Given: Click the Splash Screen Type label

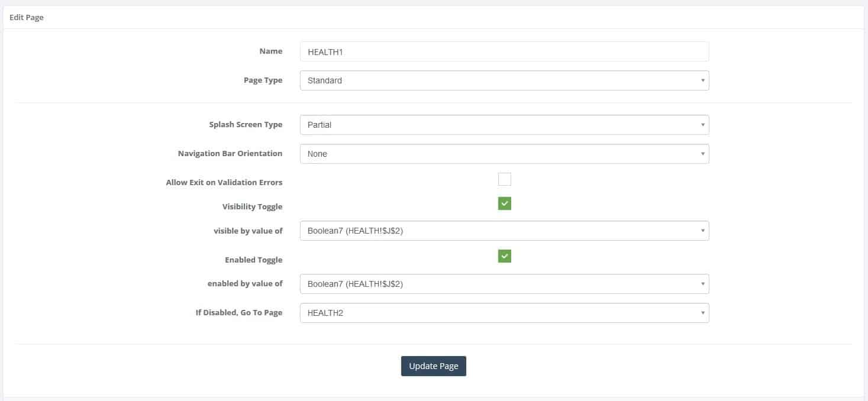Looking at the screenshot, I should [x=246, y=125].
